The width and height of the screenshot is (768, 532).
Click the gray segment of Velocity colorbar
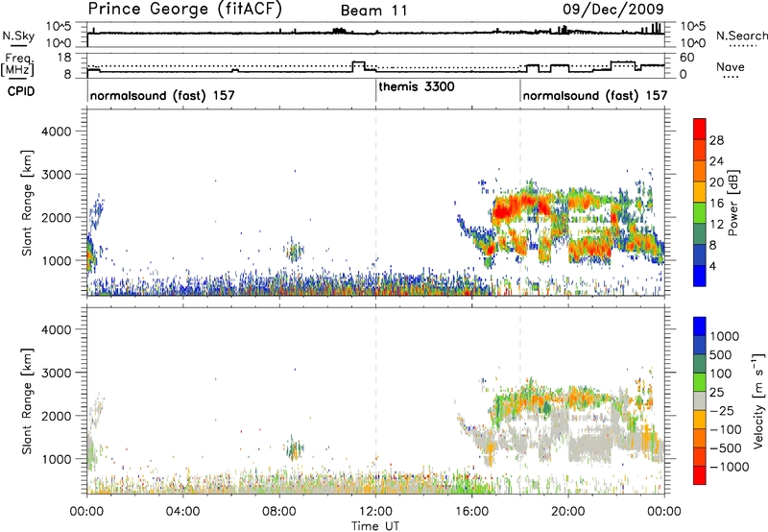tap(700, 401)
